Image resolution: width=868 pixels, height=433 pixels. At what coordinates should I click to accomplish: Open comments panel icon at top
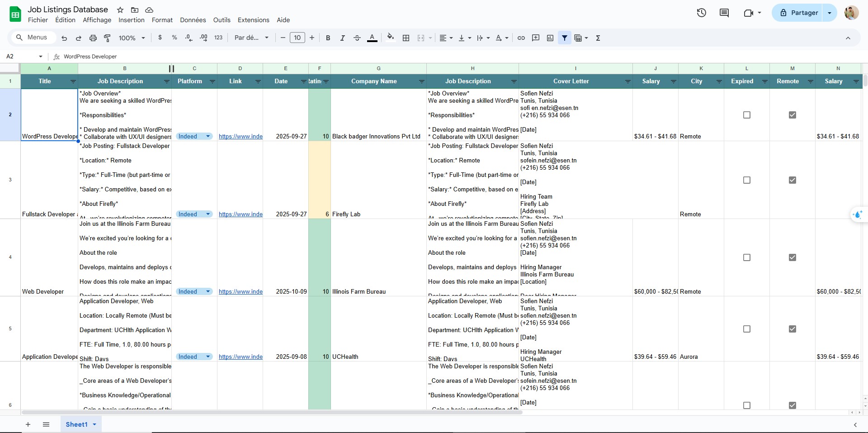click(724, 13)
